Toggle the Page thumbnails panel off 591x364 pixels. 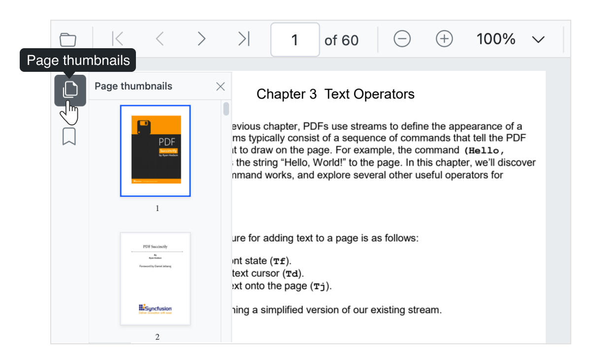click(x=70, y=90)
